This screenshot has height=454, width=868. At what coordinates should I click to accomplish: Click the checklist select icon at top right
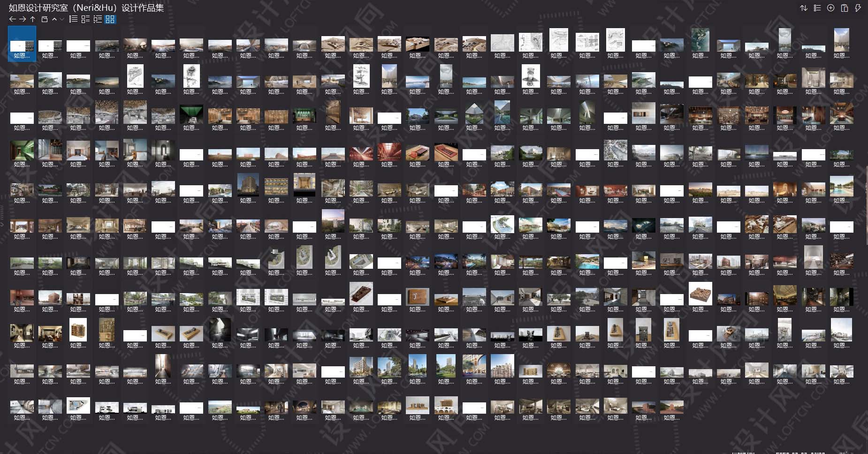[x=817, y=8]
